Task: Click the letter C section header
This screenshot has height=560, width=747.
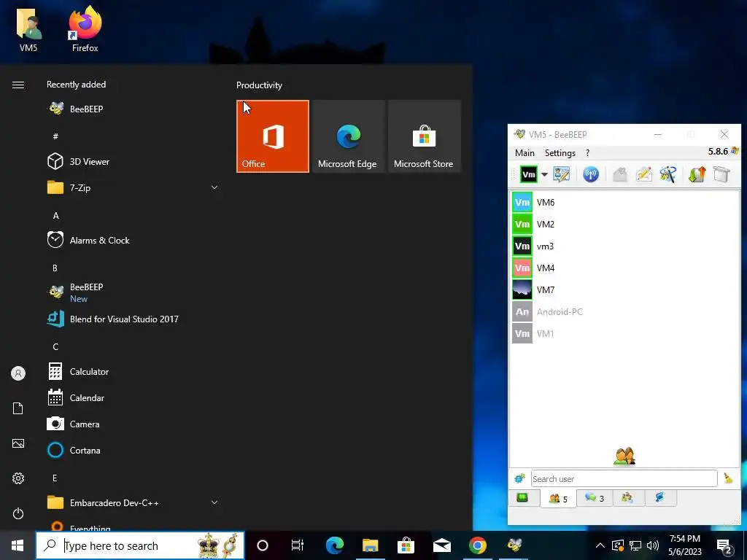Action: (55, 346)
